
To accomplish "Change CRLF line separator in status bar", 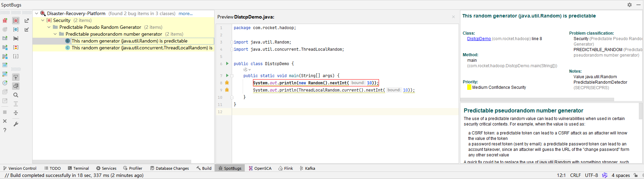I will coord(575,175).
